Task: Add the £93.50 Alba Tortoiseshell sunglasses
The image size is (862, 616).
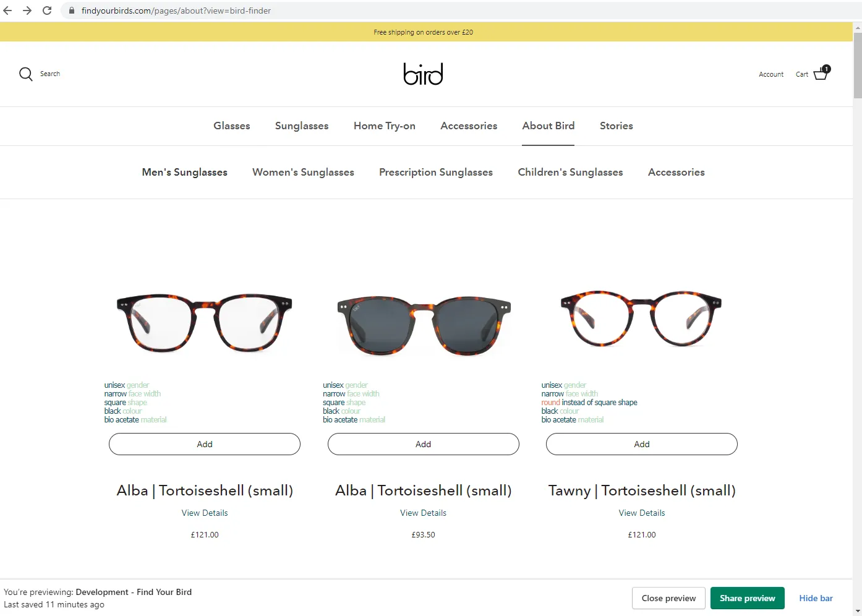Action: (424, 444)
